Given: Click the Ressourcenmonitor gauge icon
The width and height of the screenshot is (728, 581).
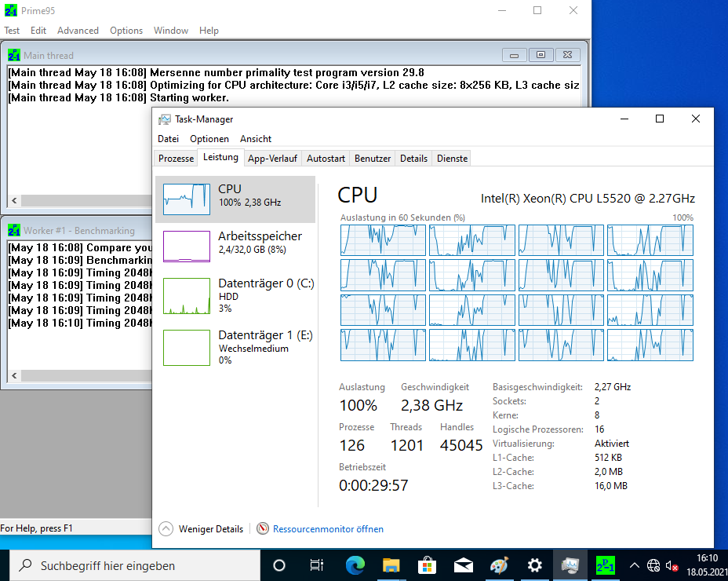Looking at the screenshot, I should click(263, 528).
